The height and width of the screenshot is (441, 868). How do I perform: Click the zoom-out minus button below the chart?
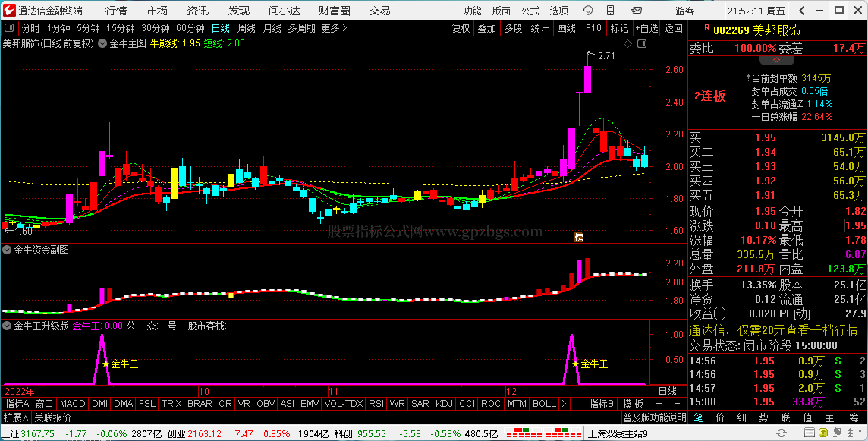coord(677,404)
